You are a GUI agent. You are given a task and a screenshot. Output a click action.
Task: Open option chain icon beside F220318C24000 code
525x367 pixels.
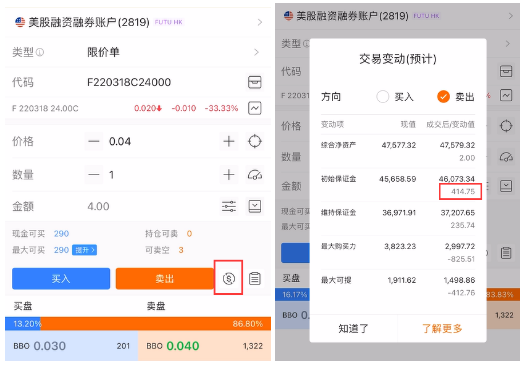pyautogui.click(x=254, y=82)
